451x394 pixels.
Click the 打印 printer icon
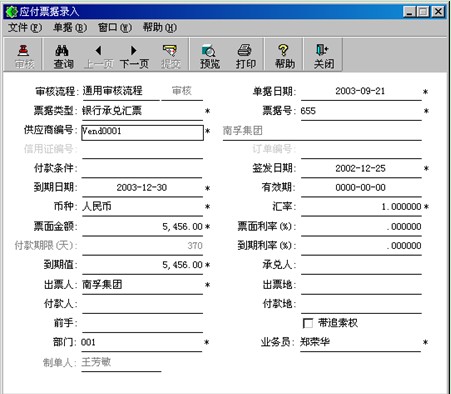click(245, 51)
